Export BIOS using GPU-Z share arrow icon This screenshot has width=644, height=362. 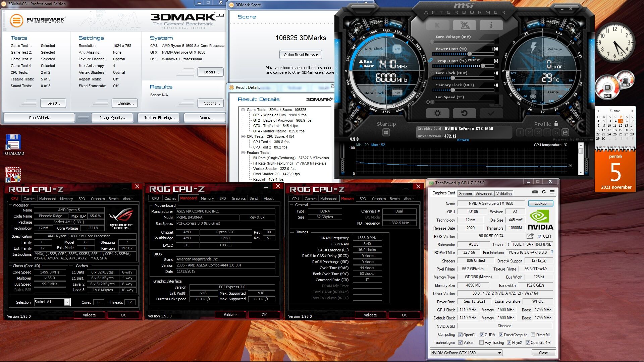tap(530, 236)
